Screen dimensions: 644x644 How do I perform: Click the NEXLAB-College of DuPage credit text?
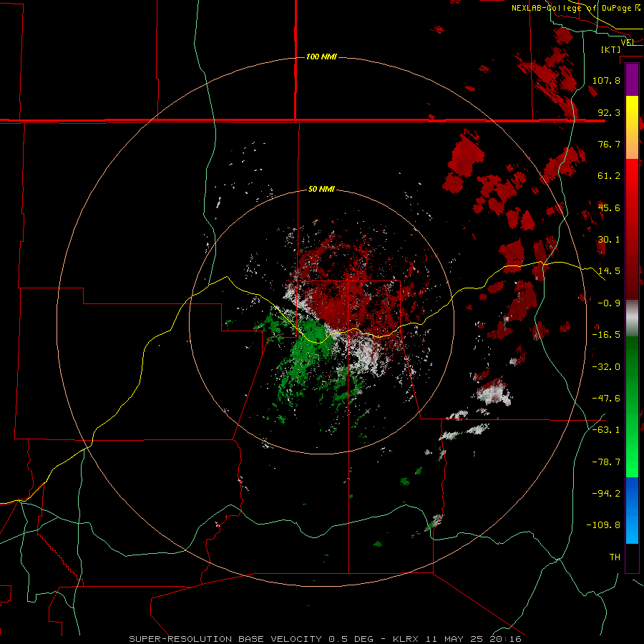576,8
